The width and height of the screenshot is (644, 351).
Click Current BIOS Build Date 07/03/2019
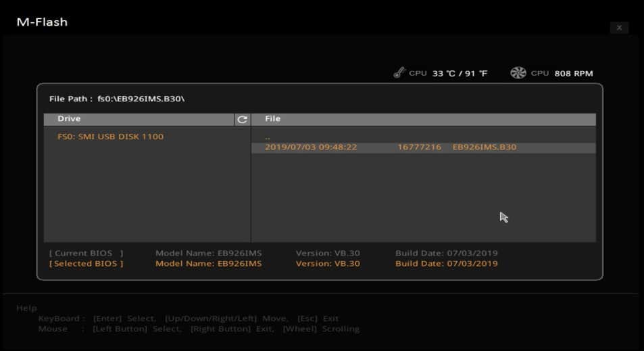point(447,253)
